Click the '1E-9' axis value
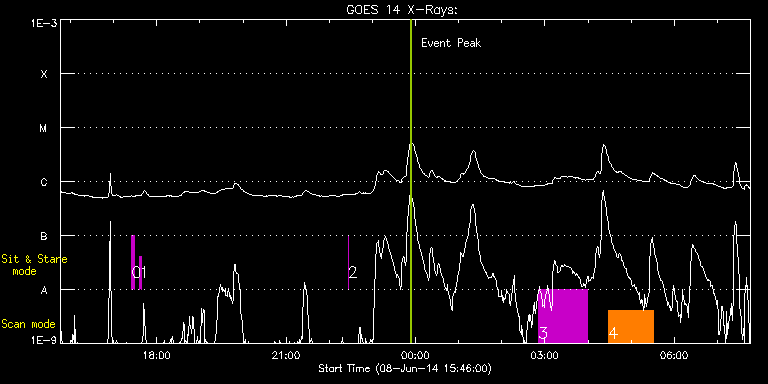The image size is (768, 384). (x=44, y=340)
